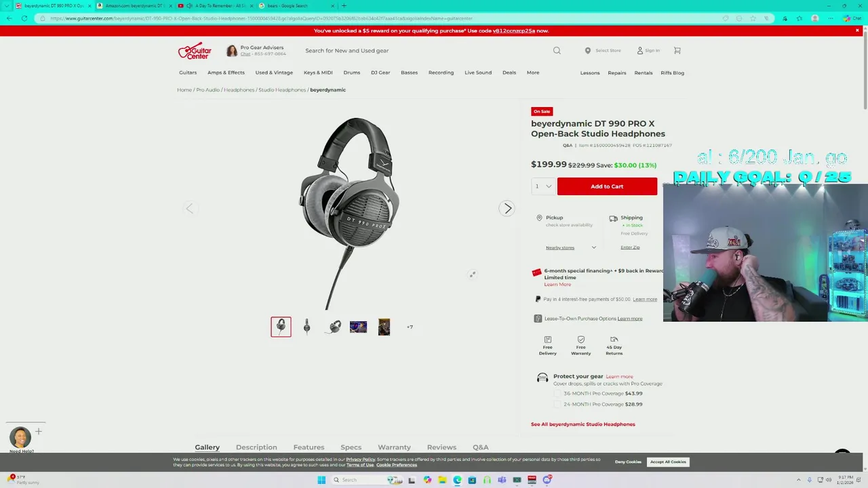Click Learn More under special financing
Screen dimensions: 868x488
click(x=557, y=285)
